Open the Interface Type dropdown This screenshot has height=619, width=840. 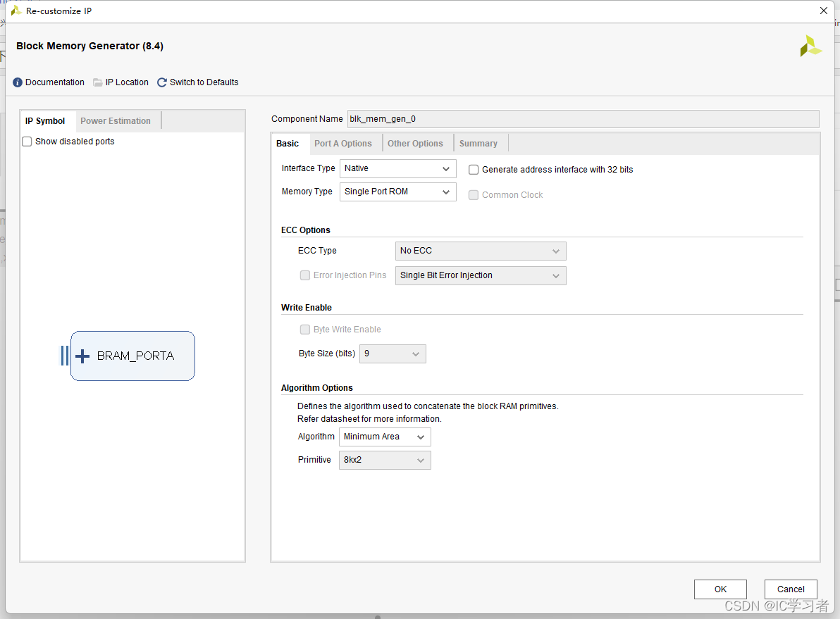point(398,169)
